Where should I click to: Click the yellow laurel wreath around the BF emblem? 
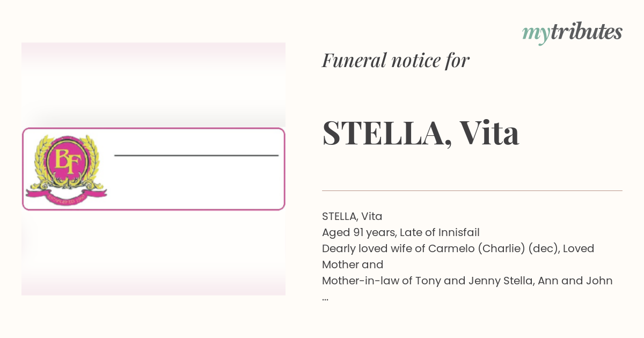tap(66, 163)
